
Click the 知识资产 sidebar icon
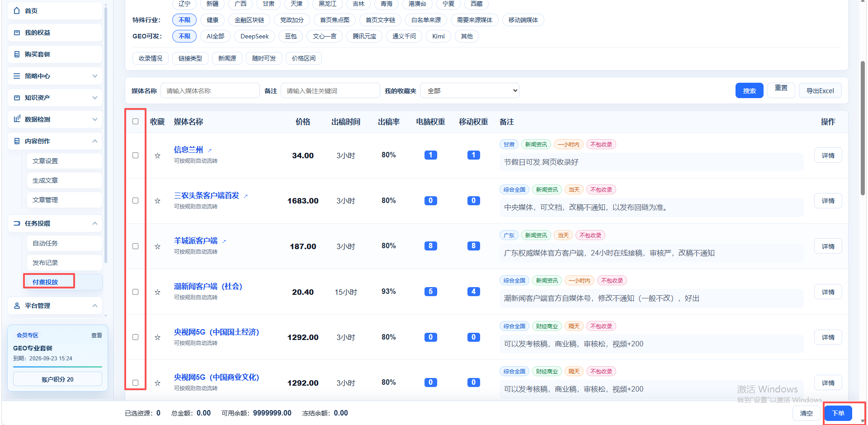tap(17, 98)
